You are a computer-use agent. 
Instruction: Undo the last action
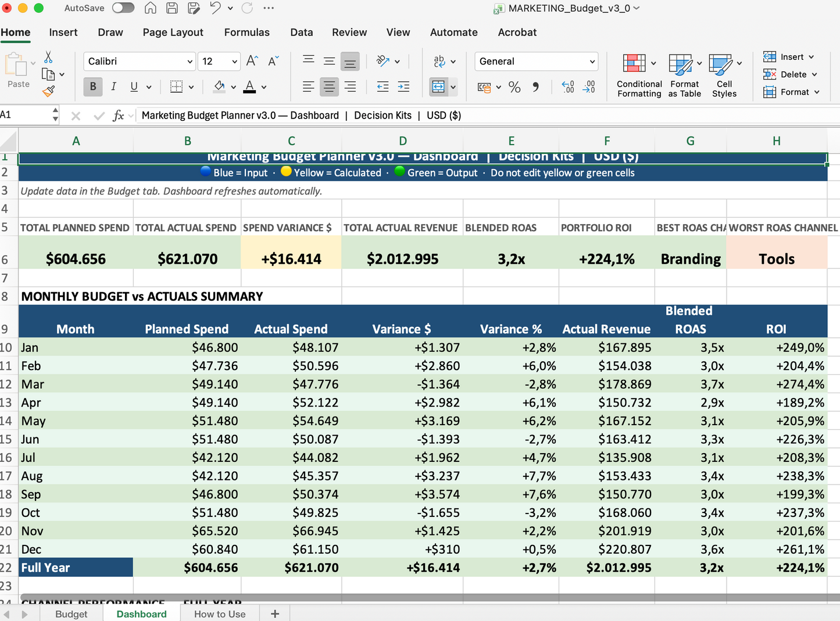[x=216, y=8]
